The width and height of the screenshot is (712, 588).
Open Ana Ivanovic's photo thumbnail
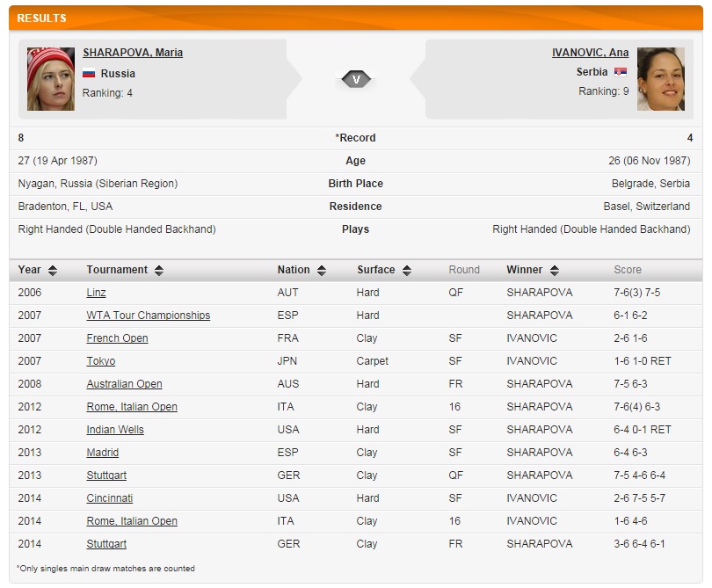(661, 79)
